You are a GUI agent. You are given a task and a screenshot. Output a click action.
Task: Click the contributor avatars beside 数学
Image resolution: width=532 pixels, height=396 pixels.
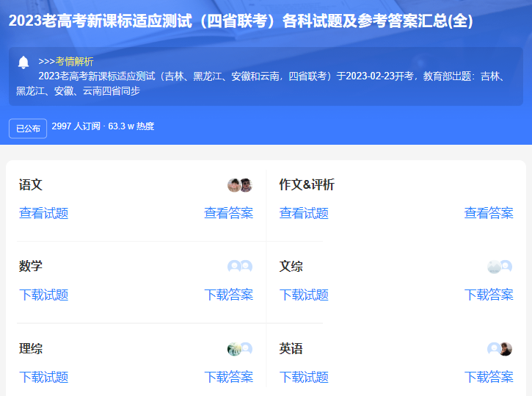pyautogui.click(x=240, y=267)
